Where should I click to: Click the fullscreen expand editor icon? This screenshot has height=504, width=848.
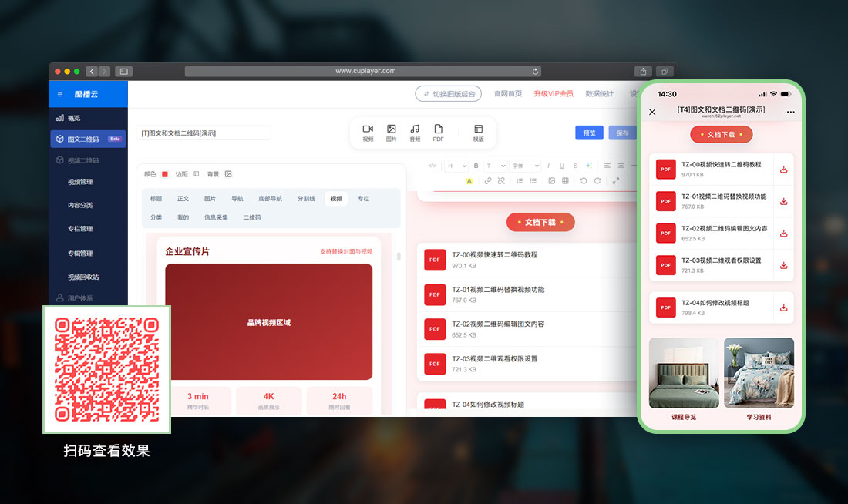[x=616, y=181]
